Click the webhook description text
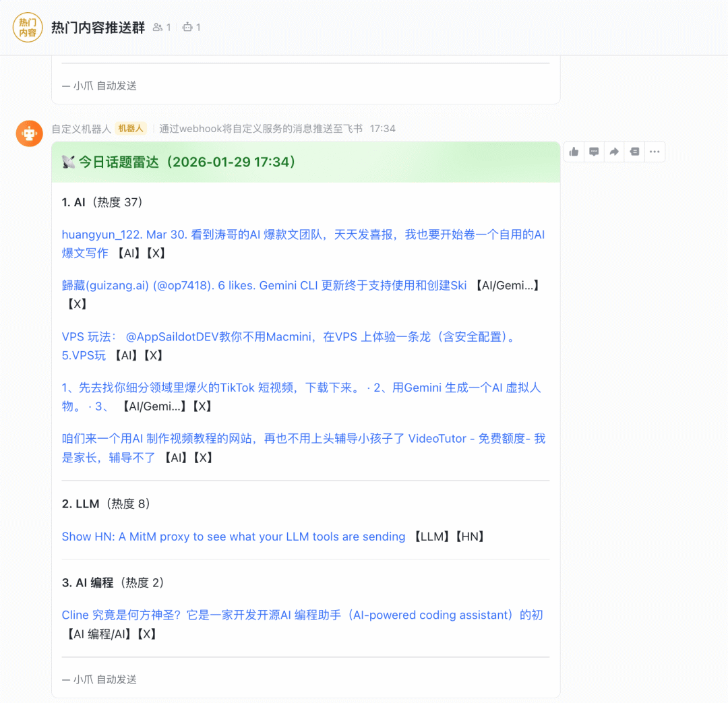Image resolution: width=728 pixels, height=703 pixels. tap(261, 129)
